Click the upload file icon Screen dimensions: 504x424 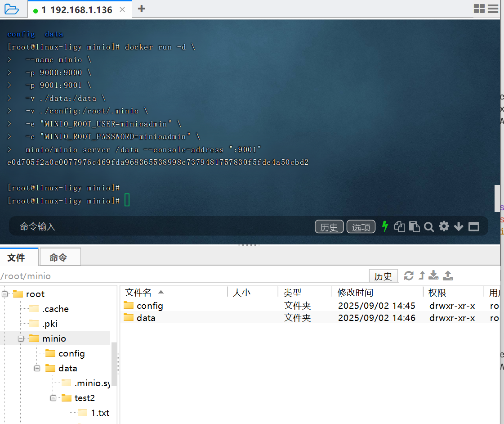[448, 275]
